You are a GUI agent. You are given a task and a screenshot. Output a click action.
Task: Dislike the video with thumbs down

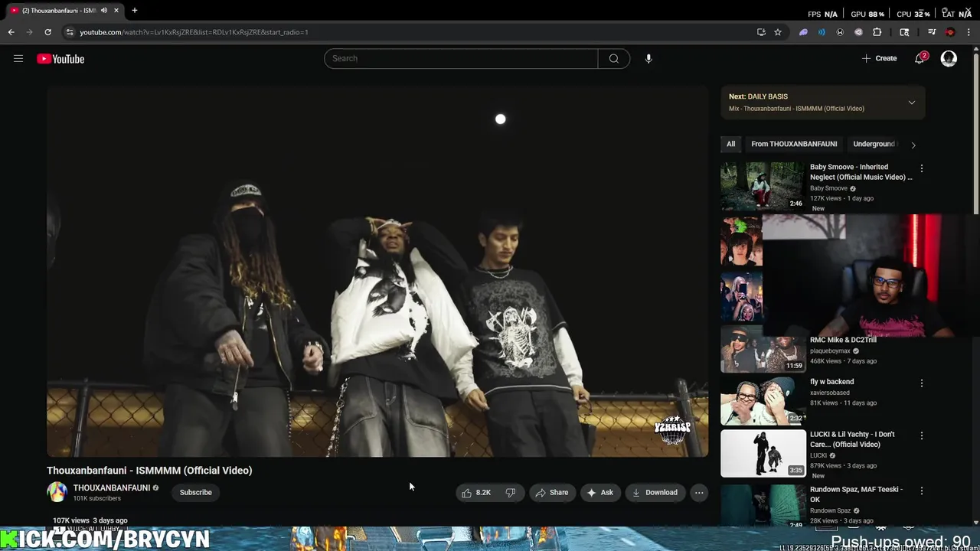click(x=511, y=493)
